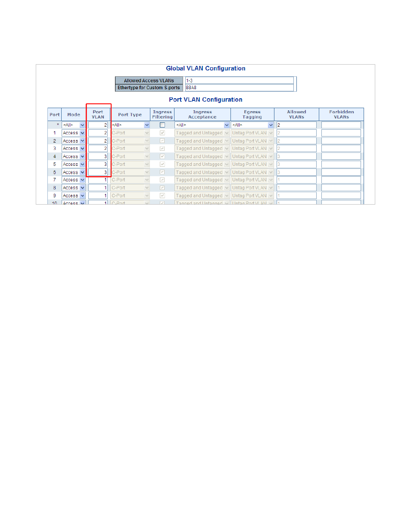The image size is (411, 532).
Task: Edit Allowed VLANs field in all-ports row
Action: pos(296,125)
